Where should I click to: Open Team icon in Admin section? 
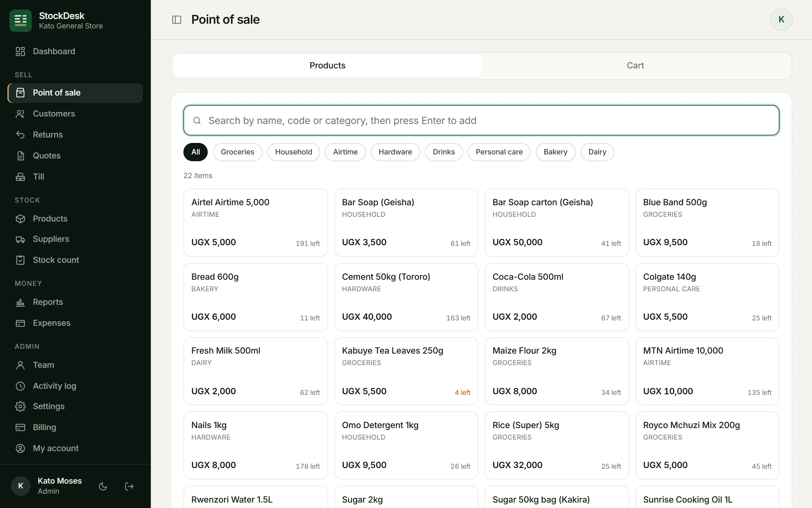20,365
